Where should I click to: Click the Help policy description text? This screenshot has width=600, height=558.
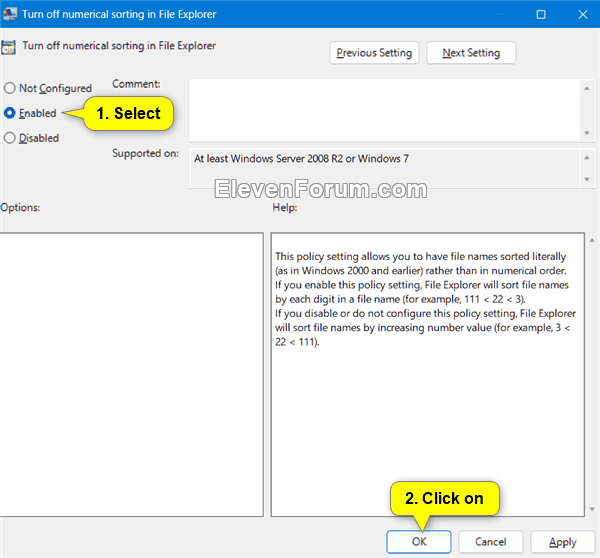[425, 299]
